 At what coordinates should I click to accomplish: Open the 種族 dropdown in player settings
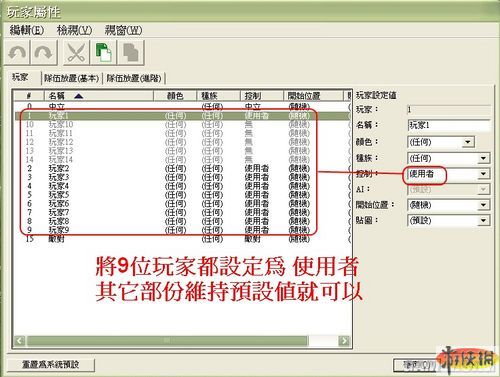click(483, 158)
